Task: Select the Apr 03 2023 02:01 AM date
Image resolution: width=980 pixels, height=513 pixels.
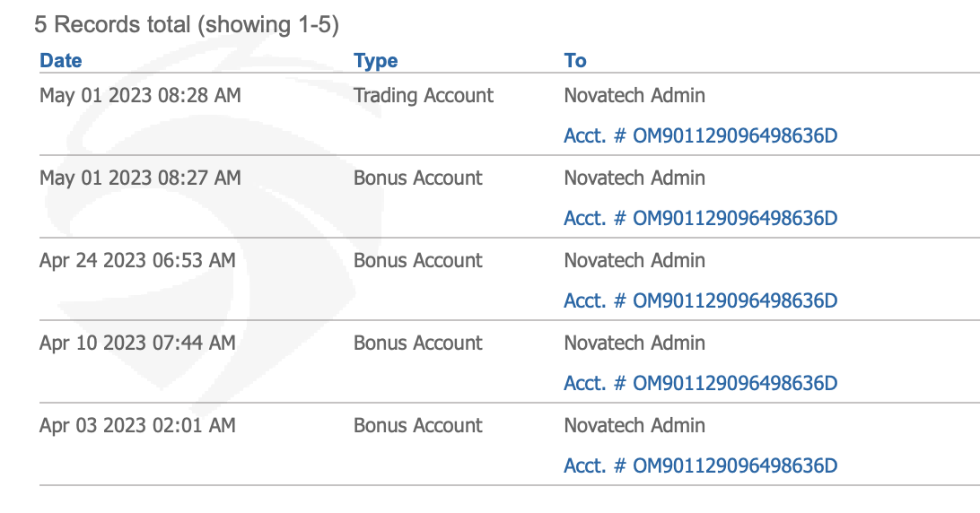Action: click(137, 425)
